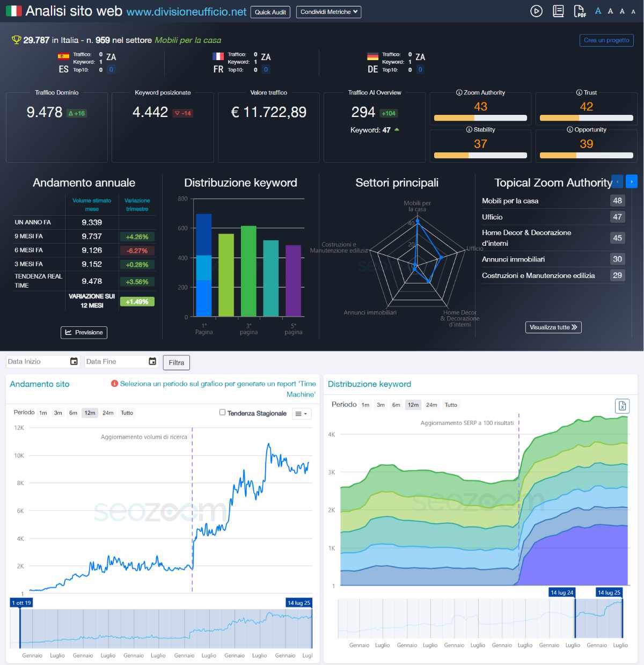Screen dimensions: 644x665
Task: Enable the Tendenza Stagionale checkbox
Action: (x=222, y=413)
